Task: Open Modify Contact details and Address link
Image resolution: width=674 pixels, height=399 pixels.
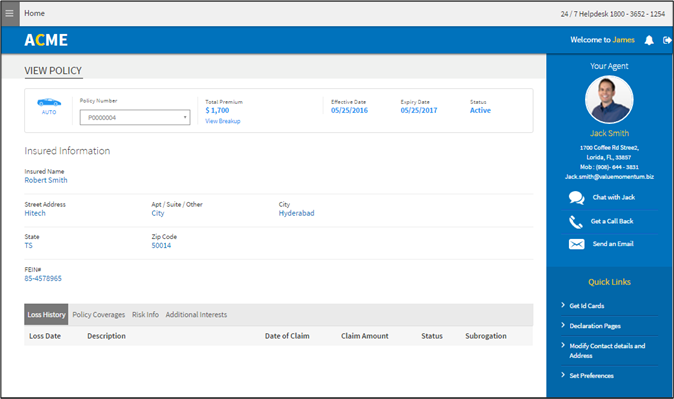Action: (607, 350)
